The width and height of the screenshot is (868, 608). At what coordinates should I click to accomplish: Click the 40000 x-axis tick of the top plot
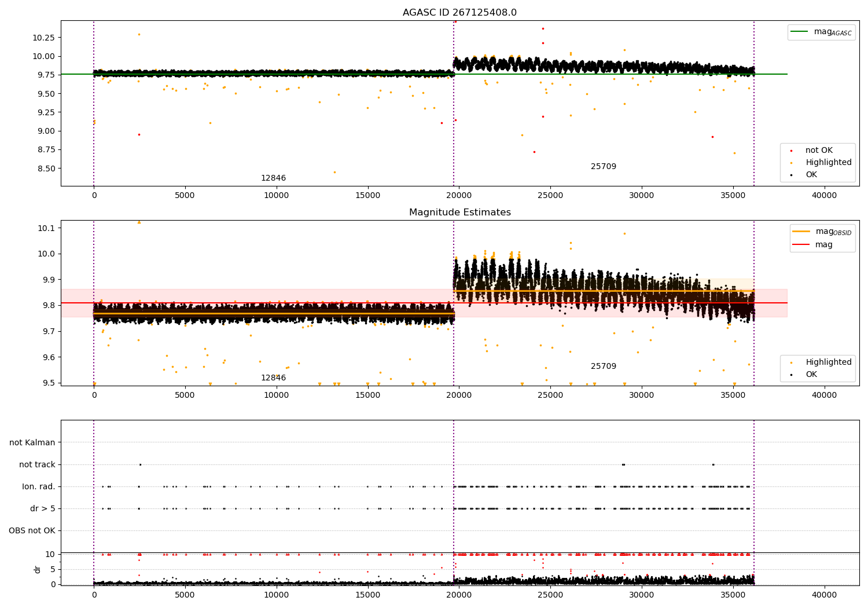point(824,195)
